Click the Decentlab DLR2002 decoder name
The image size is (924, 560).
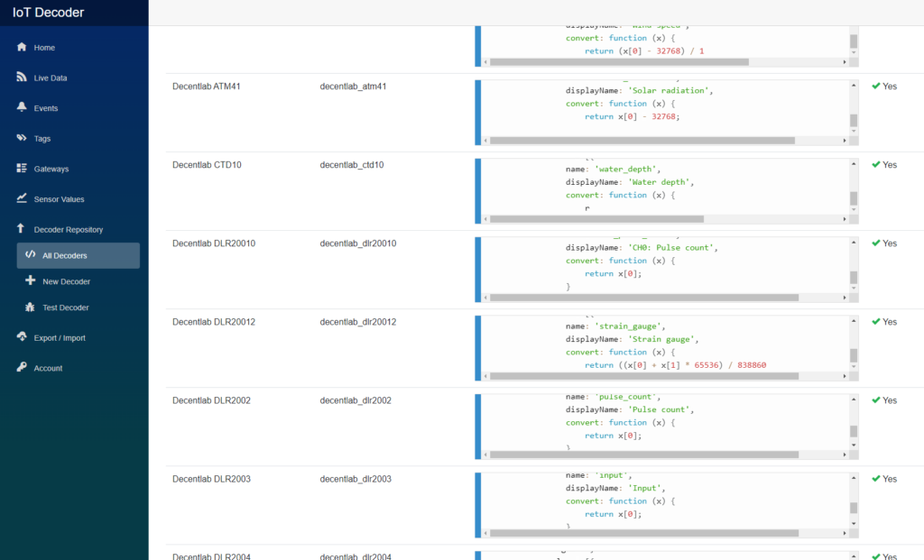coord(211,400)
